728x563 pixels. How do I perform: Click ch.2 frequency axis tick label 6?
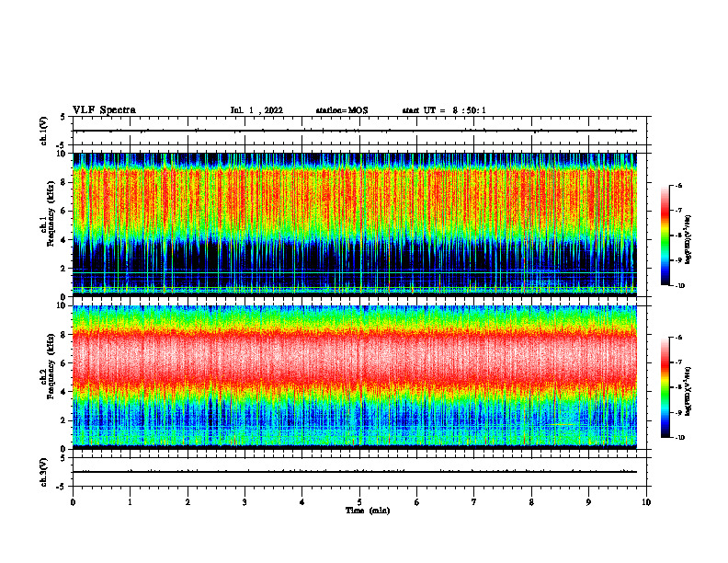tap(63, 363)
